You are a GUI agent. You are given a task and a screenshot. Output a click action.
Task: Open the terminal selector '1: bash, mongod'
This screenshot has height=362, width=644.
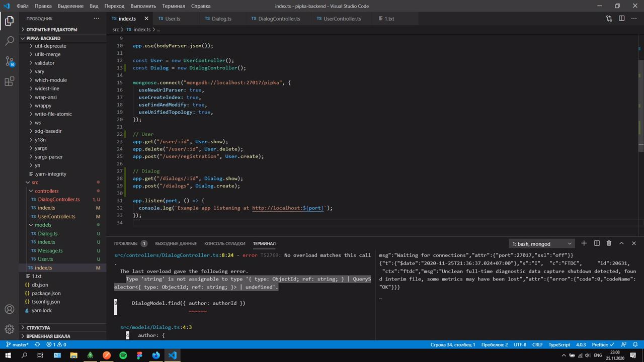(541, 244)
